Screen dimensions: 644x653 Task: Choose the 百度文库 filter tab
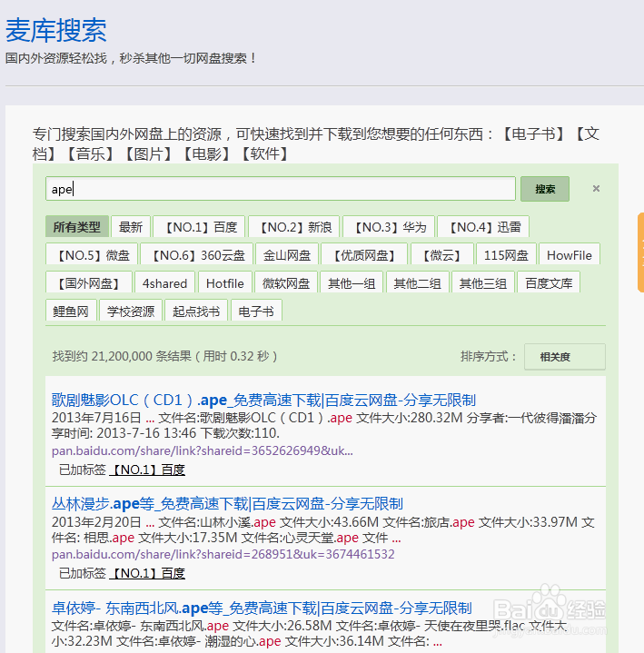coord(549,282)
